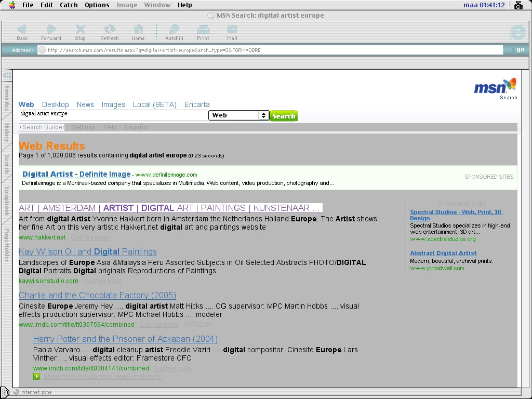Open the Edit menu
The image size is (532, 399).
(x=47, y=5)
